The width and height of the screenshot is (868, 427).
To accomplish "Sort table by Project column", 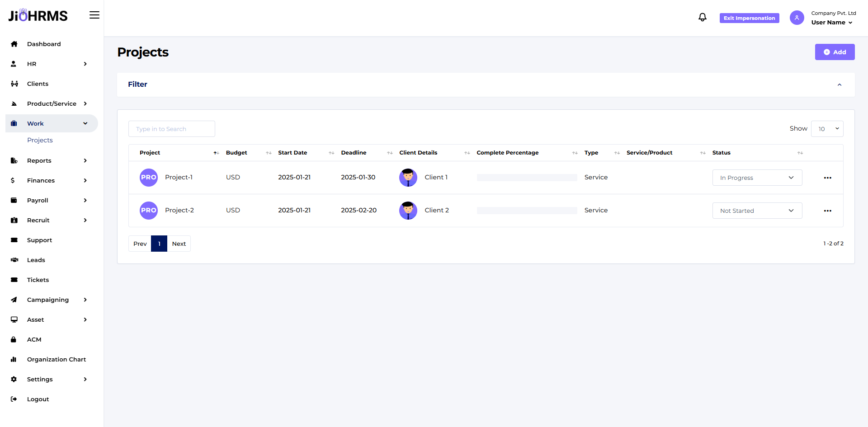I will (216, 153).
